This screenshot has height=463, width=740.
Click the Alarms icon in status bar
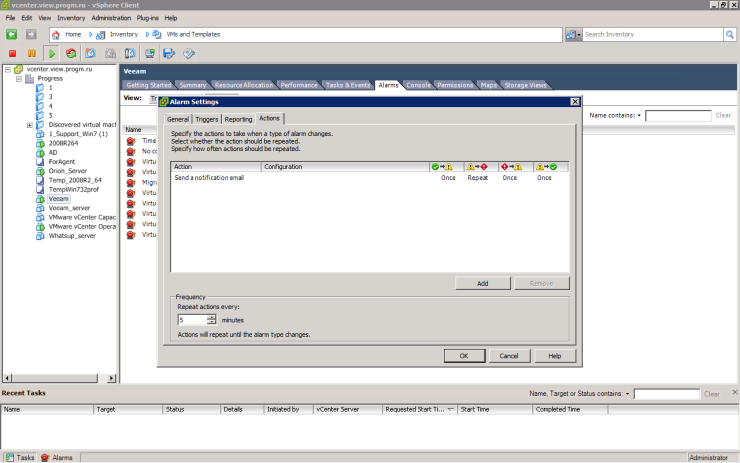[45, 457]
